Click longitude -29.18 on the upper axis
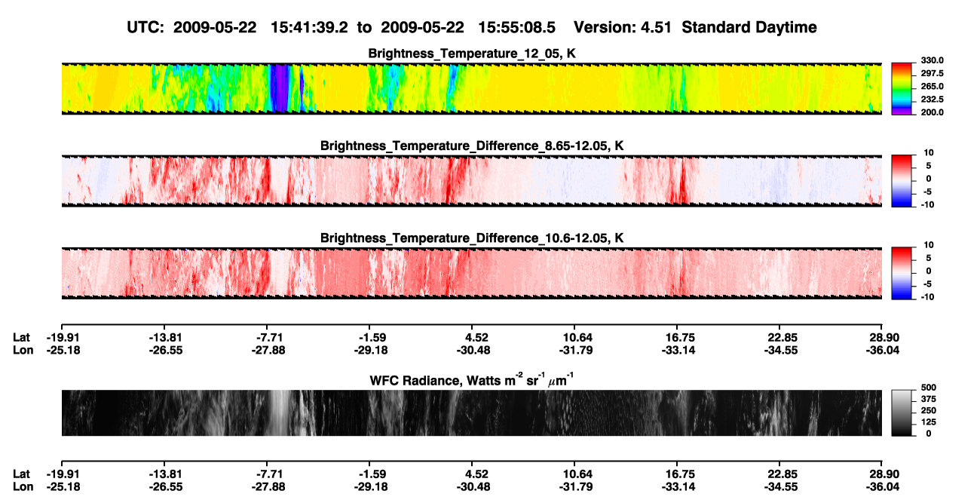980x503 pixels. [x=369, y=350]
